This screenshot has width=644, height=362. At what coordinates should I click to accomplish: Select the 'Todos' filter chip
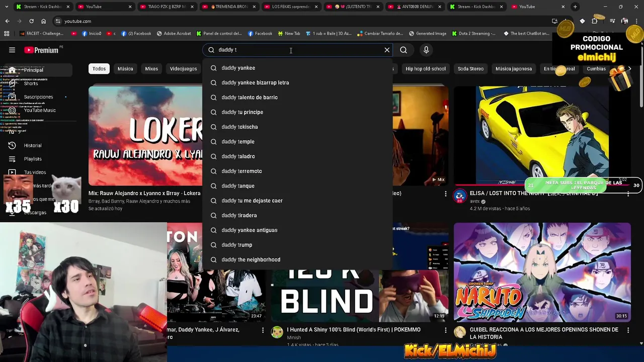click(99, 68)
